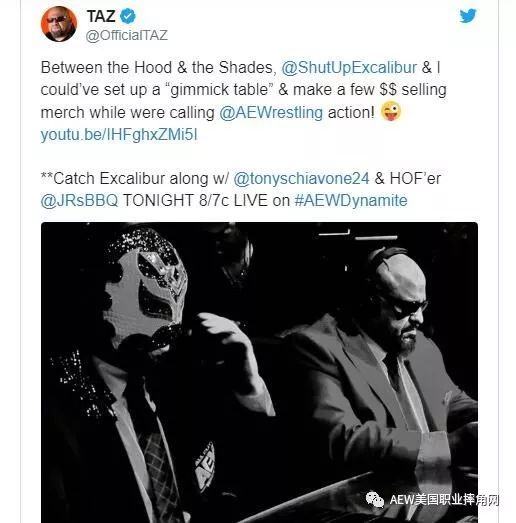
Task: Click the blue verified checkmark badge
Action: 128,16
